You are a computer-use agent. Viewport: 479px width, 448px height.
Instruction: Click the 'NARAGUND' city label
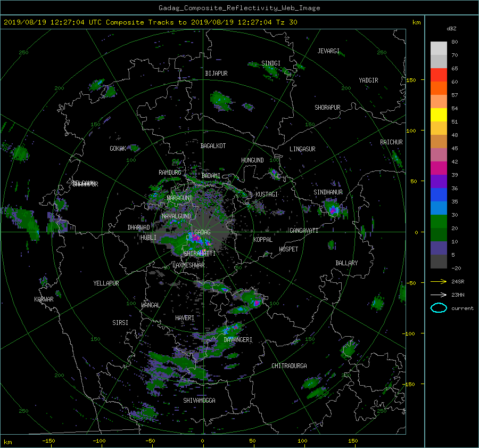pyautogui.click(x=180, y=198)
